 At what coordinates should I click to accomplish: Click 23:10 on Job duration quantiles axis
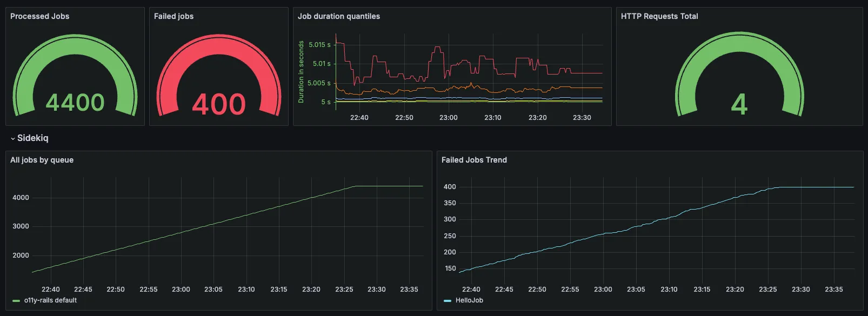coord(493,118)
